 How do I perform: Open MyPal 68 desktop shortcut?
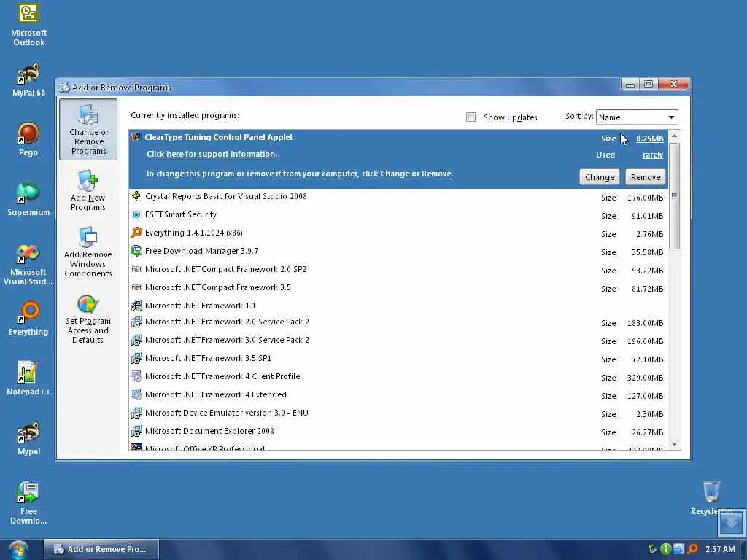pos(28,80)
